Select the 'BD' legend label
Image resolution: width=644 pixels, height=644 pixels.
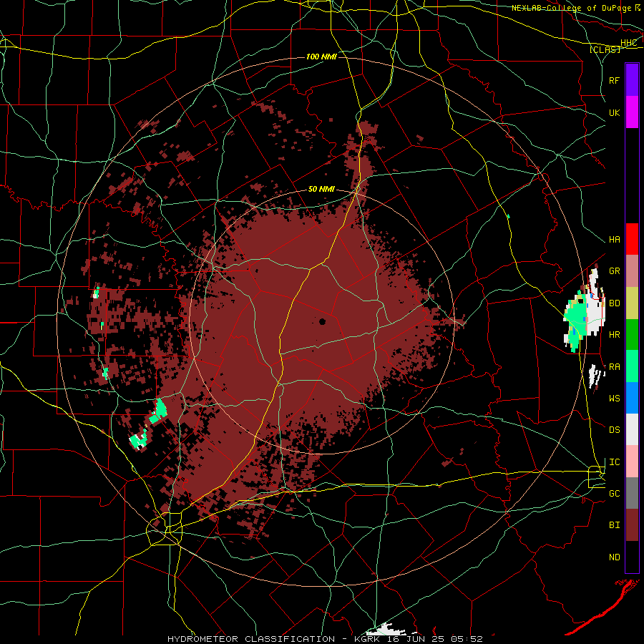click(615, 303)
